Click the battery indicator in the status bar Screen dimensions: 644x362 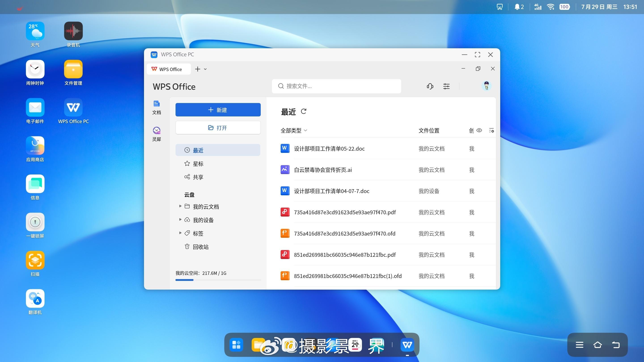(x=564, y=7)
